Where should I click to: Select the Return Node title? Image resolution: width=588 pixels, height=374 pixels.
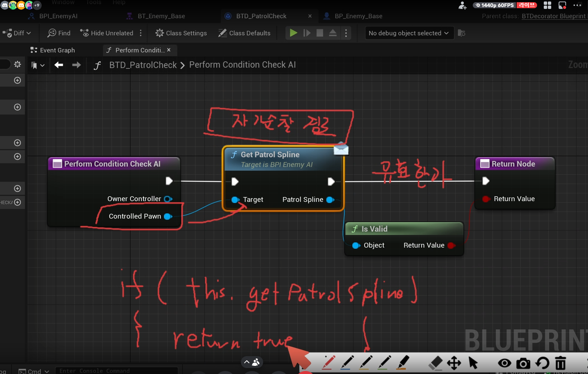tap(513, 164)
